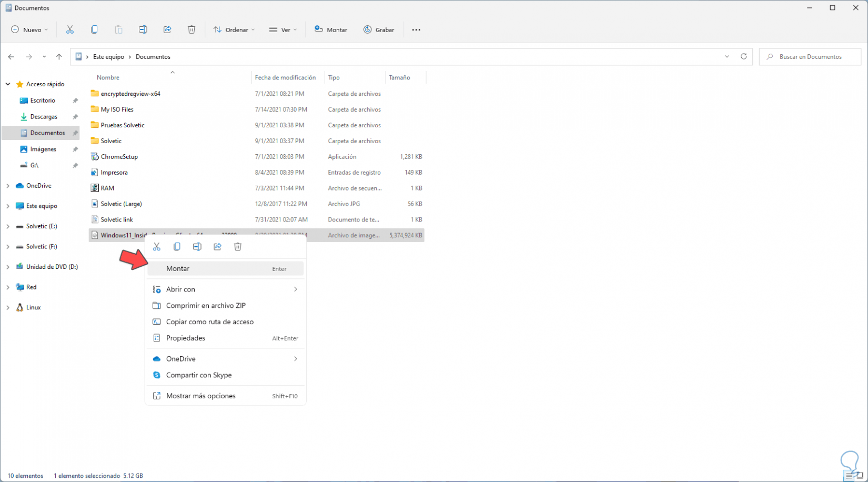Select the G:\ drive in the sidebar
This screenshot has height=482, width=868.
point(34,165)
